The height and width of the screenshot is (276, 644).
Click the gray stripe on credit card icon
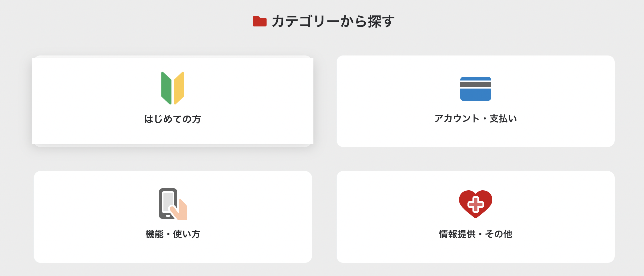(475, 85)
